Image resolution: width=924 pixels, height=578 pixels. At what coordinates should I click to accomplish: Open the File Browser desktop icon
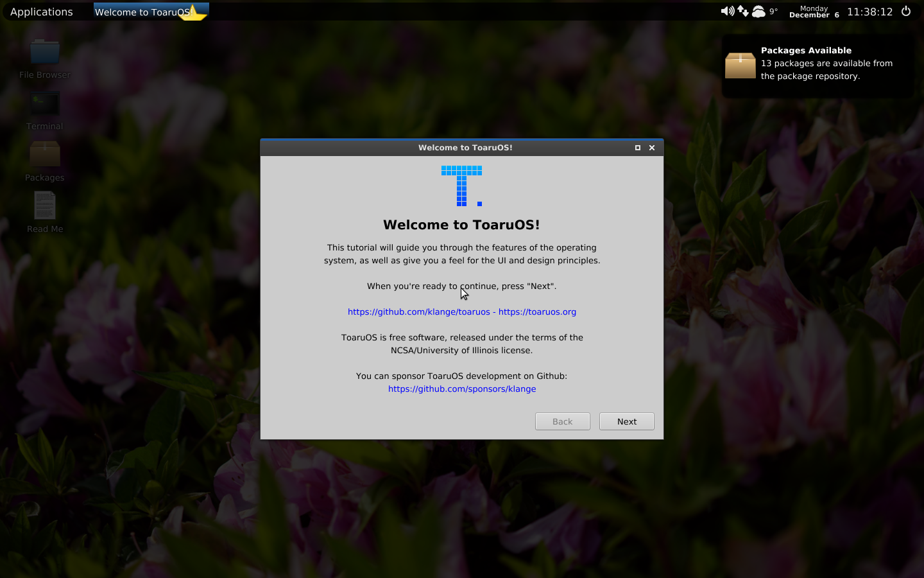pos(44,51)
